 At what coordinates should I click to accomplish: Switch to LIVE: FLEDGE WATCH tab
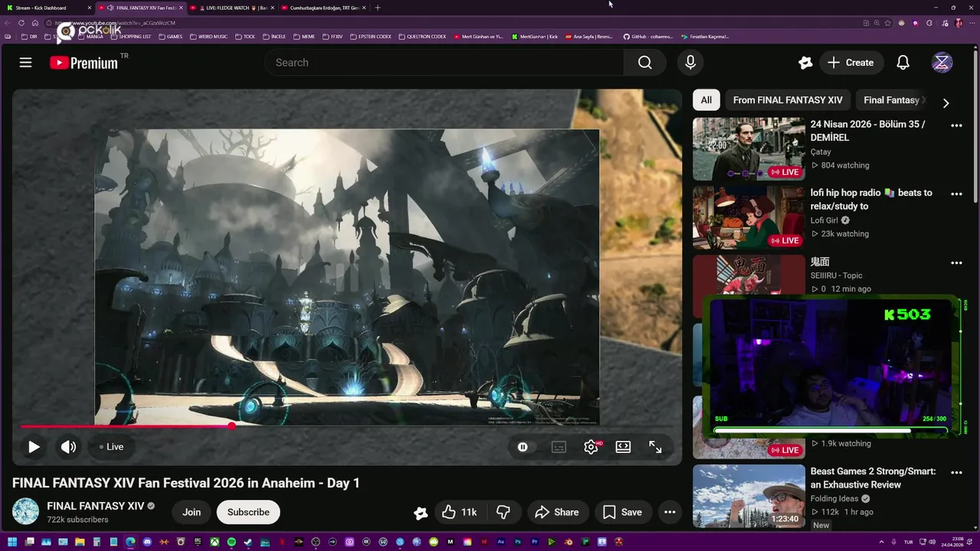231,8
